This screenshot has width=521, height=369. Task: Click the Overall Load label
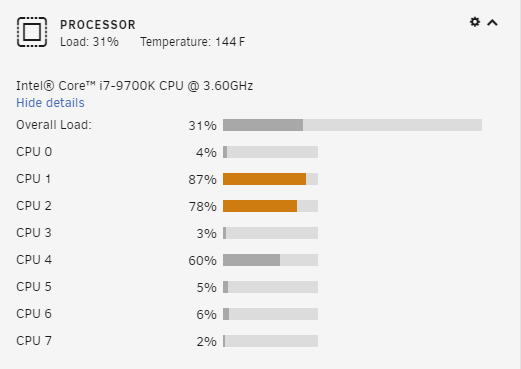pos(54,125)
